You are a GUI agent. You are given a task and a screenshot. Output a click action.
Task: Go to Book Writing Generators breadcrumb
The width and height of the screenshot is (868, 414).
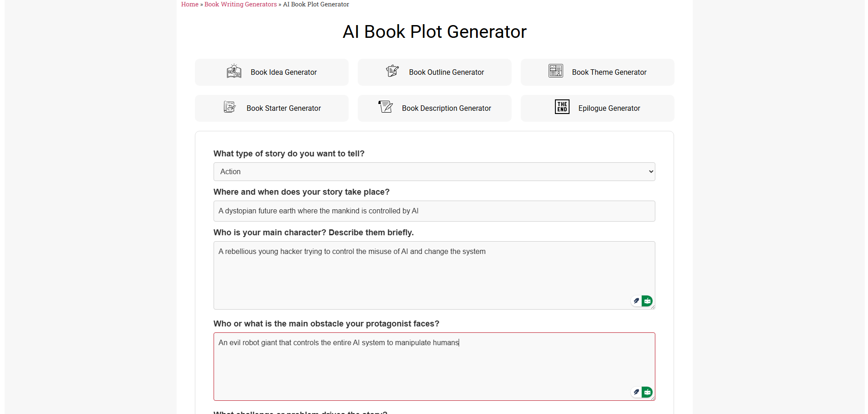[x=241, y=4]
